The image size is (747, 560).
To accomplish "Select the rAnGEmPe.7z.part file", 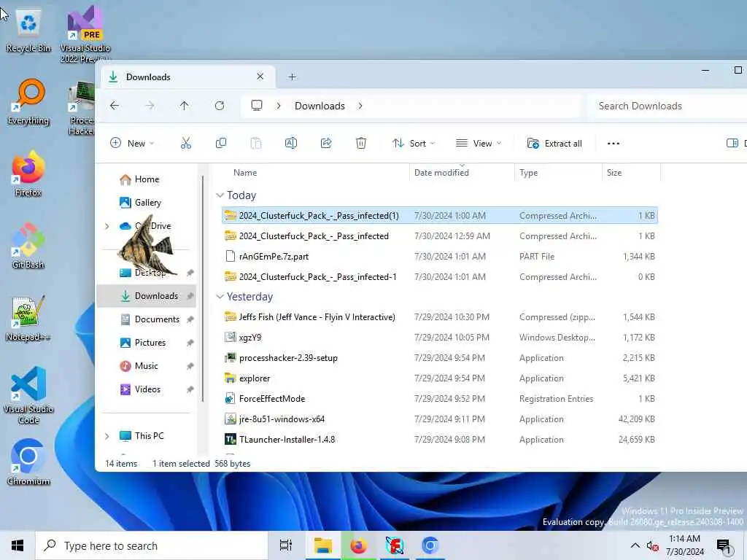I will click(x=439, y=256).
